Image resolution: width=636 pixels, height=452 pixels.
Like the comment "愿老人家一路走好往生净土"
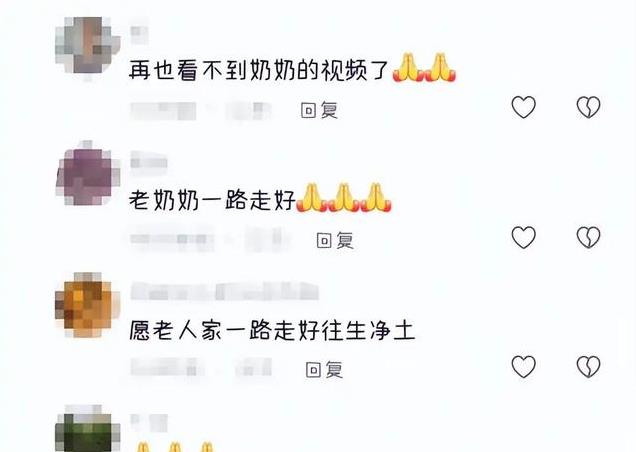pos(523,366)
